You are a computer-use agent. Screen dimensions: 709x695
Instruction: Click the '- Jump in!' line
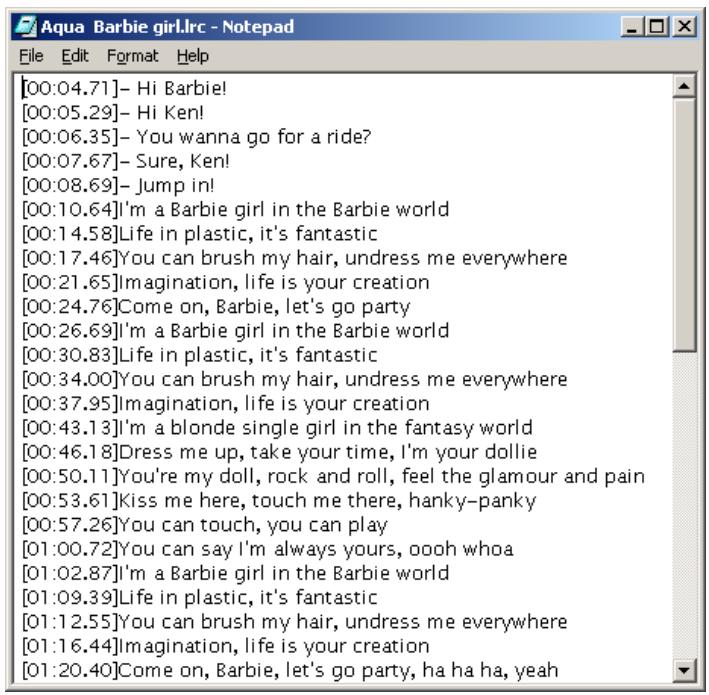pos(118,185)
